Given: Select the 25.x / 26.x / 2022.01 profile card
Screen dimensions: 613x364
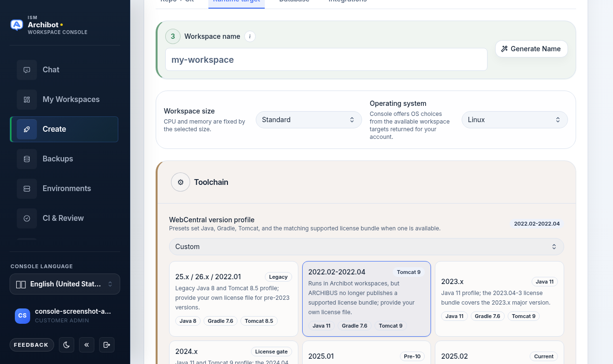Looking at the screenshot, I should (x=234, y=299).
